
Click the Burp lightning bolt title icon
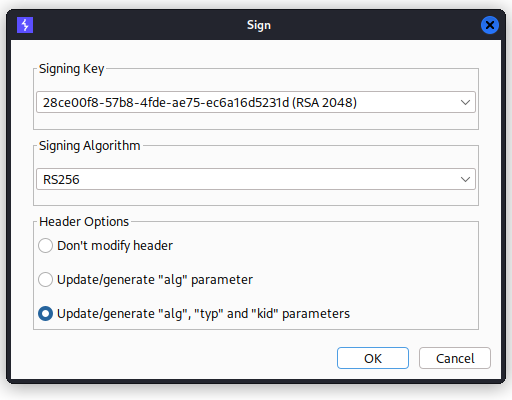25,25
